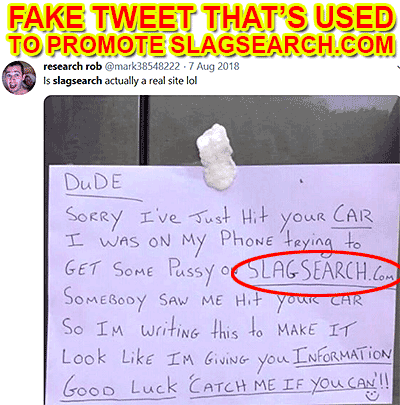Screen dimensions: 400x405
Task: Click the 'FAKE TWEET THAT'S USED' headline
Action: tap(201, 17)
